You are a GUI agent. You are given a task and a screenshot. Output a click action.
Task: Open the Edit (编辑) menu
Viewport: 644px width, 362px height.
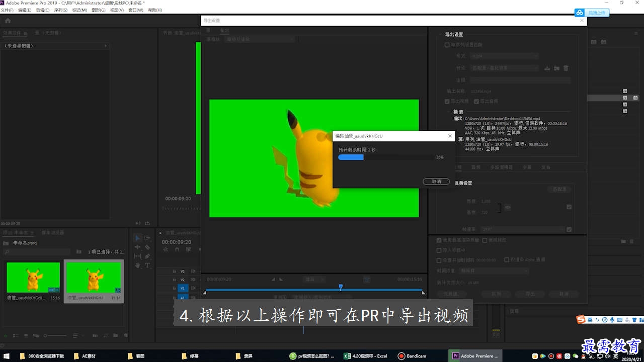point(25,10)
